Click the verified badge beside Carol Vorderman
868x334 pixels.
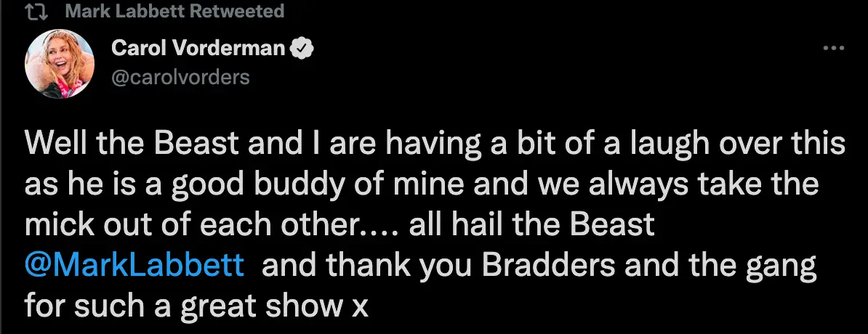click(302, 49)
